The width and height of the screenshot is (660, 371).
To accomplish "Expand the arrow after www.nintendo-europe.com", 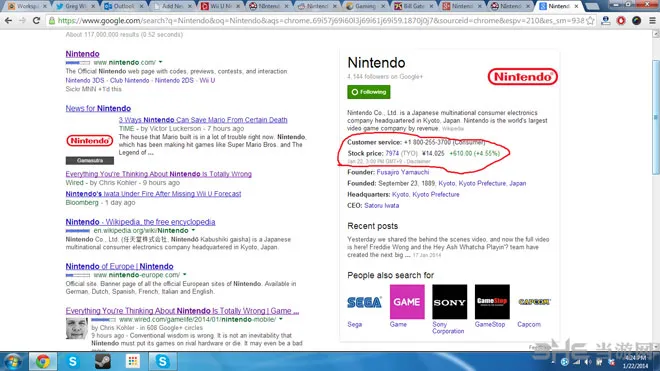I will [x=184, y=275].
